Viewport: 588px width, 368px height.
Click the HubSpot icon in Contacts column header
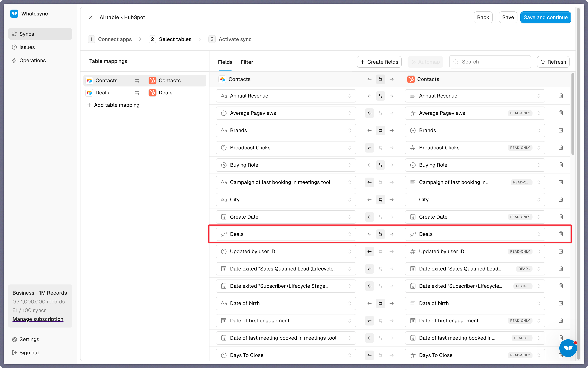pyautogui.click(x=411, y=79)
